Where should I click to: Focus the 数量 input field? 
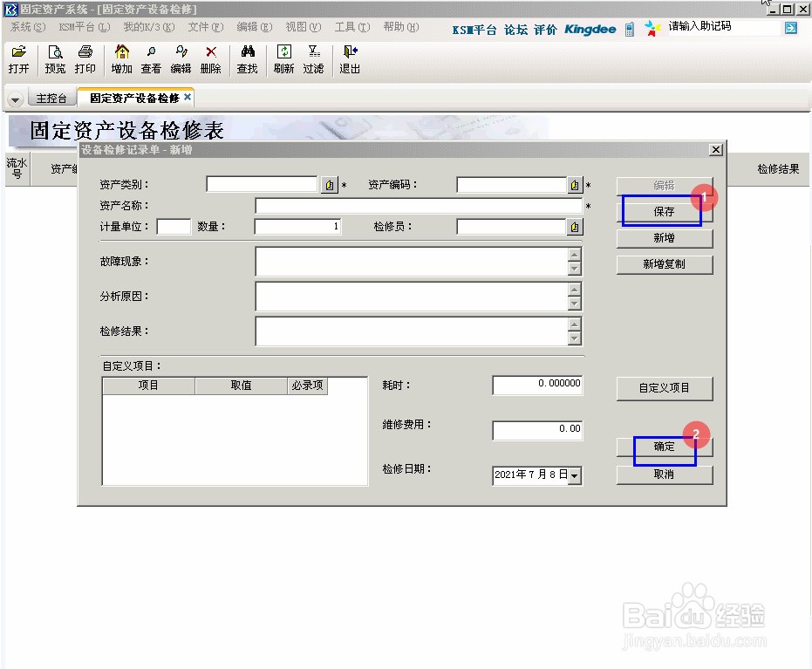(x=297, y=227)
